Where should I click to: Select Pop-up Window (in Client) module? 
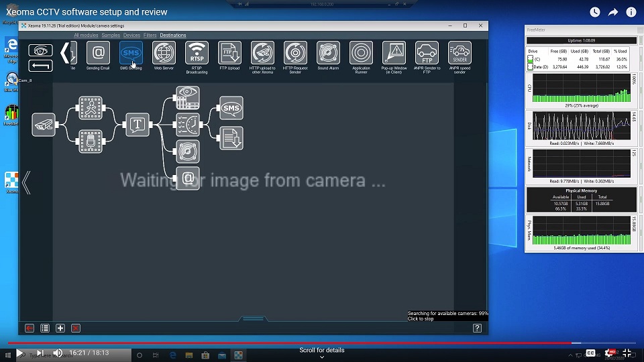point(394,52)
